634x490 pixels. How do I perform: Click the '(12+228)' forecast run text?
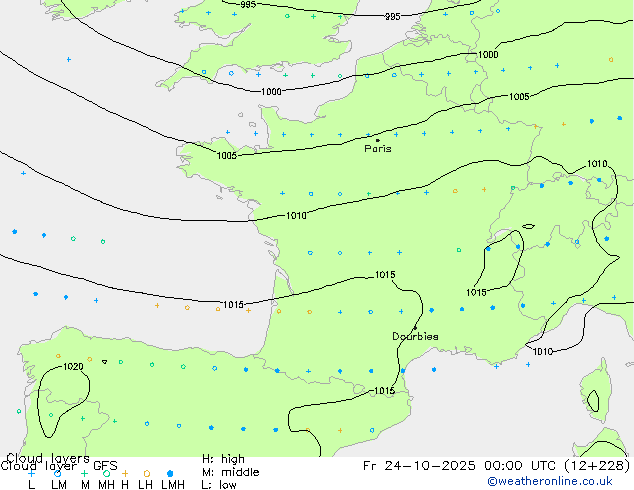coord(596,466)
